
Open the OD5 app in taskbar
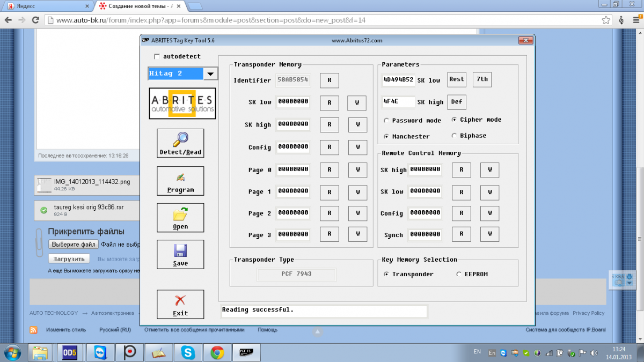(70, 352)
